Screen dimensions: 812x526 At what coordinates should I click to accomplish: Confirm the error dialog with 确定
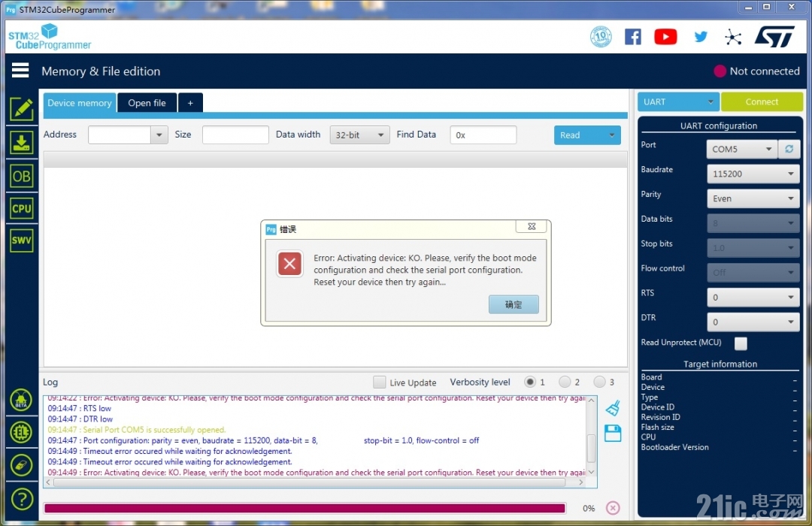[514, 304]
